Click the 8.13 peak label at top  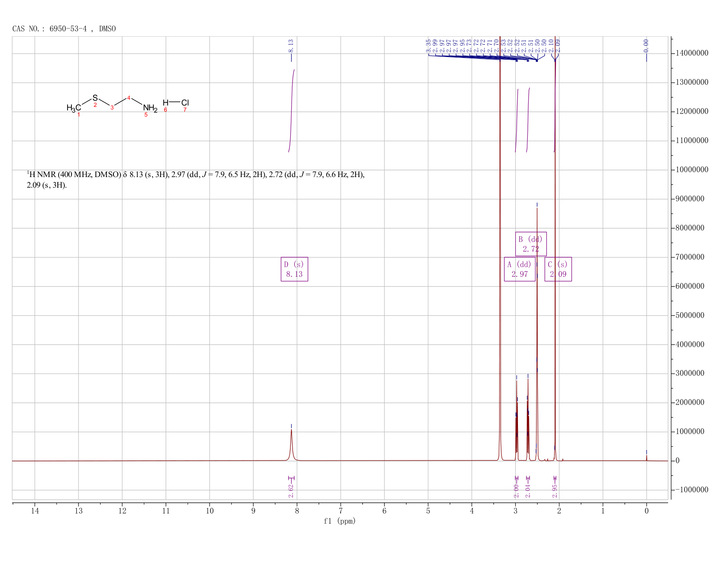click(x=291, y=45)
